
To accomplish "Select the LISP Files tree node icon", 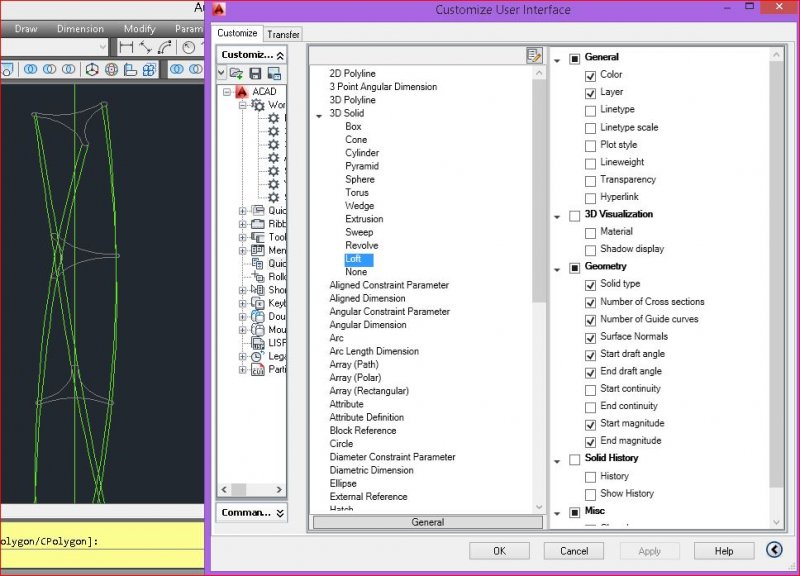I will [x=258, y=343].
